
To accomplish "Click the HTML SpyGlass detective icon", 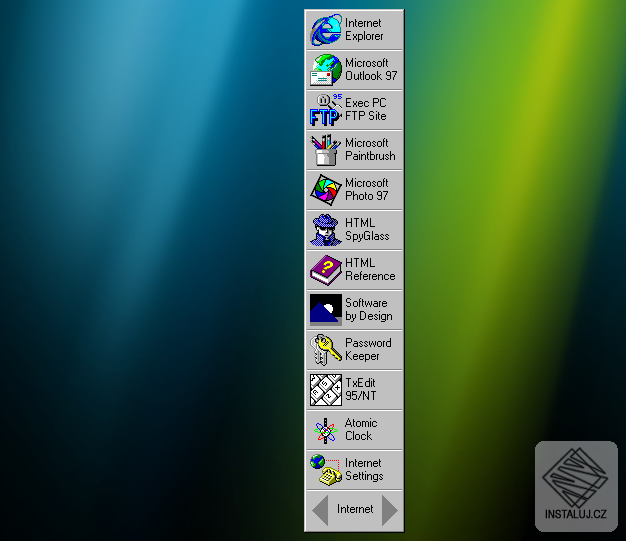I will pyautogui.click(x=326, y=230).
